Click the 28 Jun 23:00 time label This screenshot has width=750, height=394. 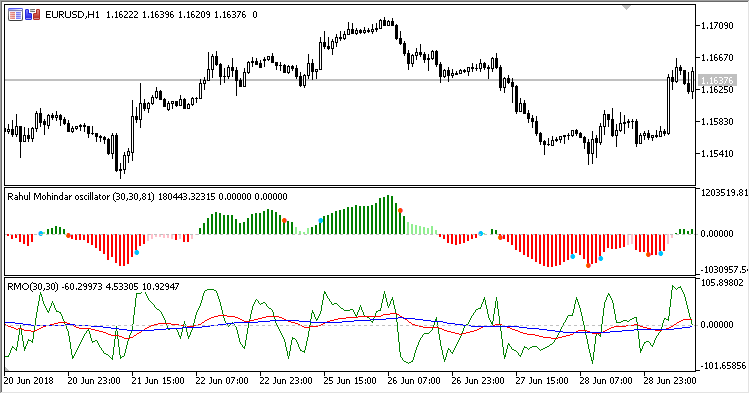coord(670,381)
